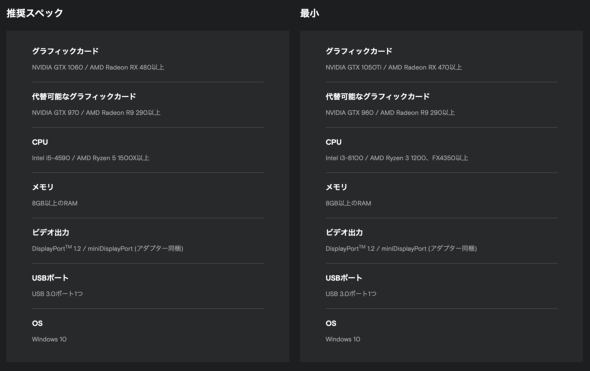Click NVIDIA GTX 970 / R9 290 text
590x371 pixels.
[x=96, y=113]
